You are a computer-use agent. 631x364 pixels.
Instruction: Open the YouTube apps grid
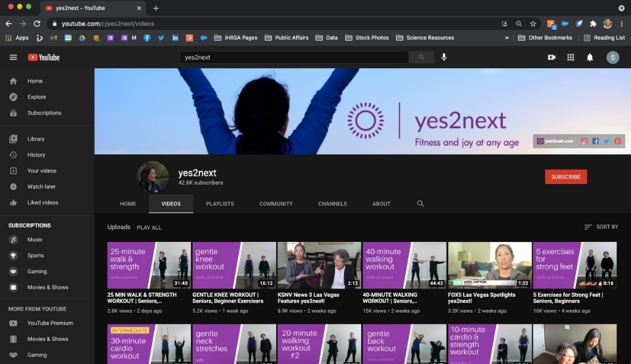(x=570, y=57)
